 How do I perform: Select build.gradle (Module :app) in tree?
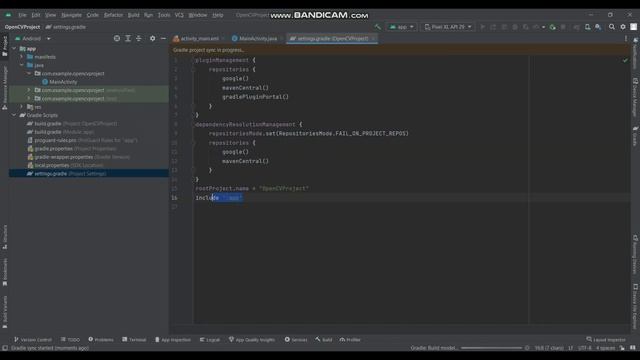click(60, 132)
